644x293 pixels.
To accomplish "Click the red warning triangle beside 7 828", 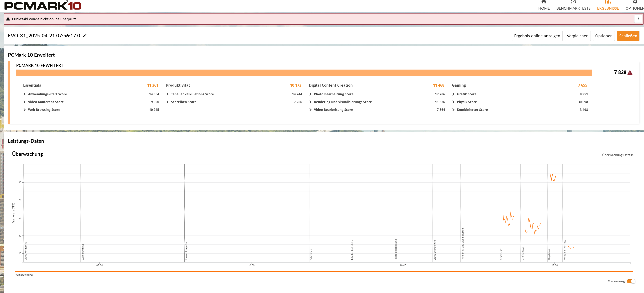I will 630,72.
